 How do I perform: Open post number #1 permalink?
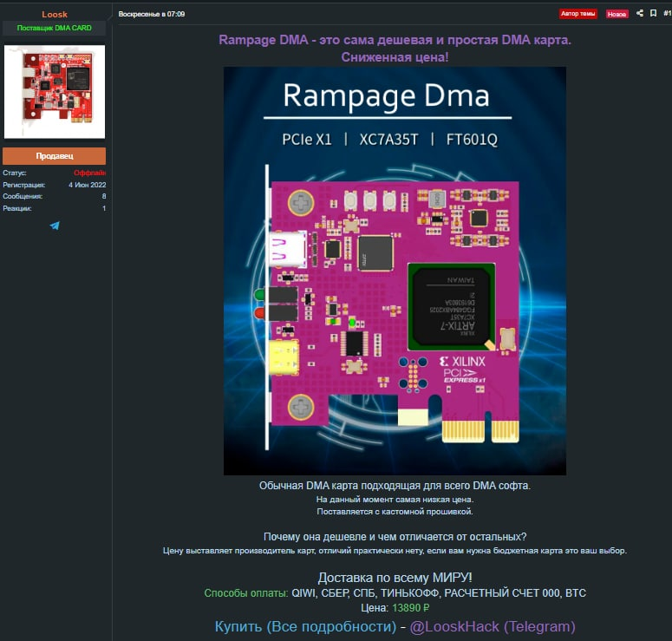(x=668, y=13)
